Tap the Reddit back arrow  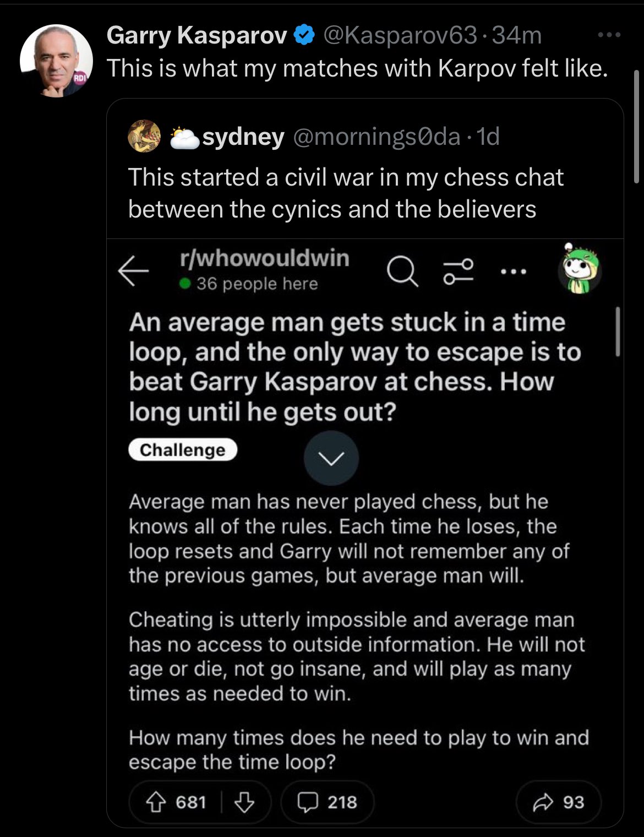pyautogui.click(x=133, y=270)
